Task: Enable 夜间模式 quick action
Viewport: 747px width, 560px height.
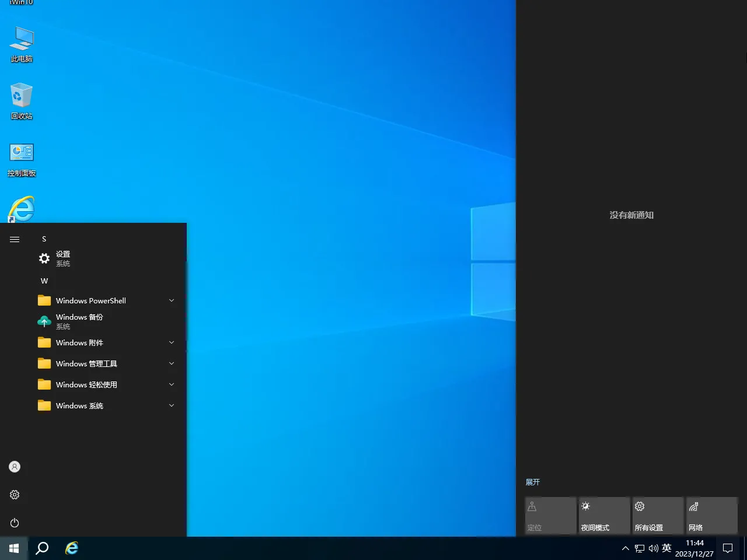Action: tap(604, 515)
